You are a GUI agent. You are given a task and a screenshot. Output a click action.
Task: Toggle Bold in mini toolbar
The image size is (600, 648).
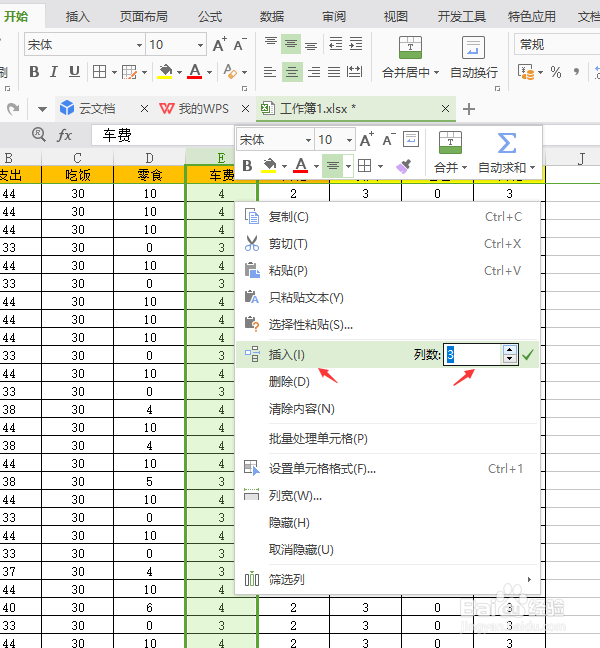(247, 166)
